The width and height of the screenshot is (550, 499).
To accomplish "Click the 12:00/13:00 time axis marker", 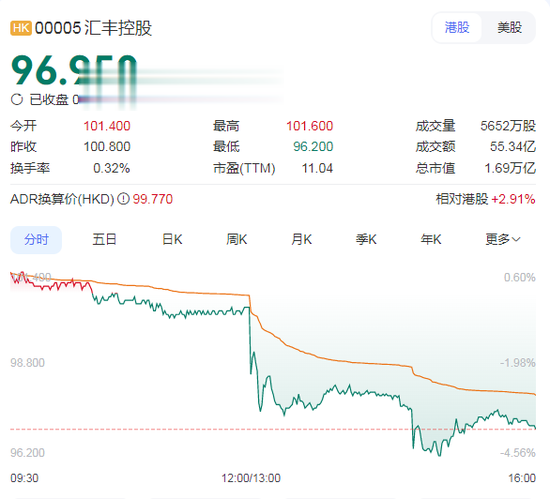I will coord(251,478).
